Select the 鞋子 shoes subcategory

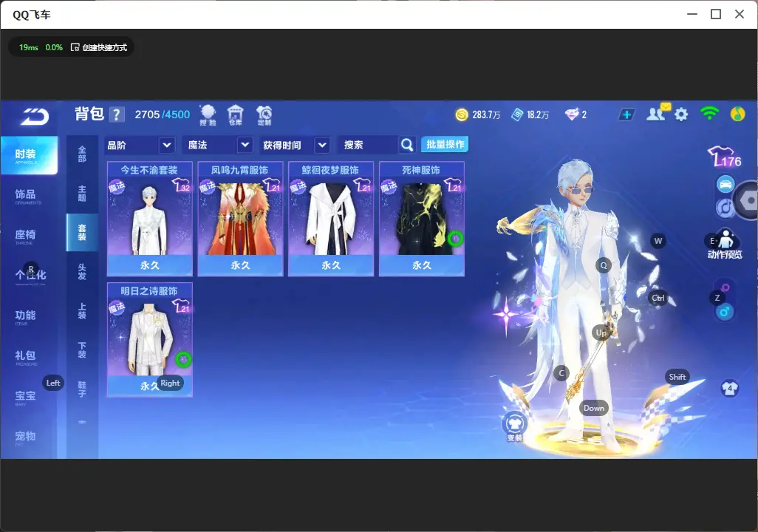(82, 389)
